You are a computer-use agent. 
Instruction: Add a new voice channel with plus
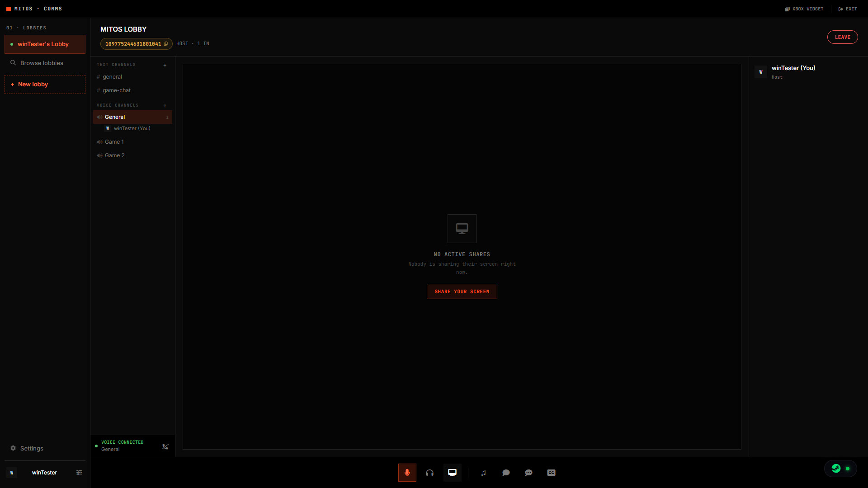[x=165, y=106]
